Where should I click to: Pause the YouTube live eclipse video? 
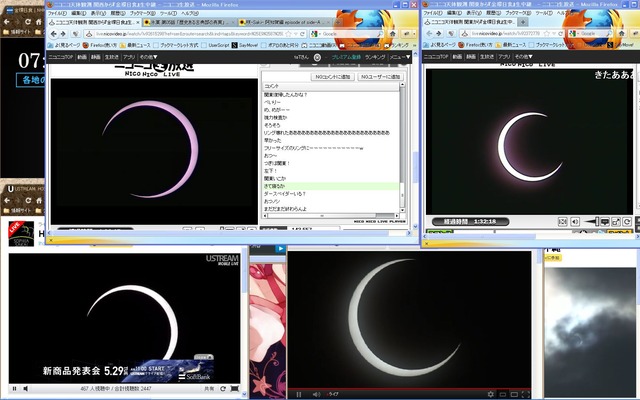coord(299,394)
